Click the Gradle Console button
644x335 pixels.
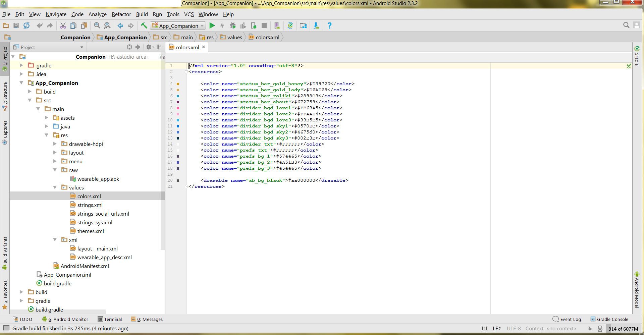pyautogui.click(x=609, y=319)
